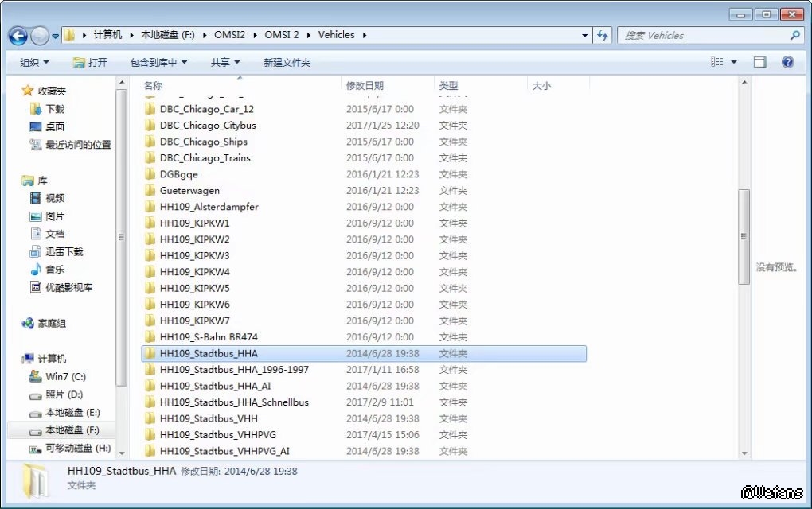Select HH109_KIPKW7 folder name
The width and height of the screenshot is (812, 509).
195,321
